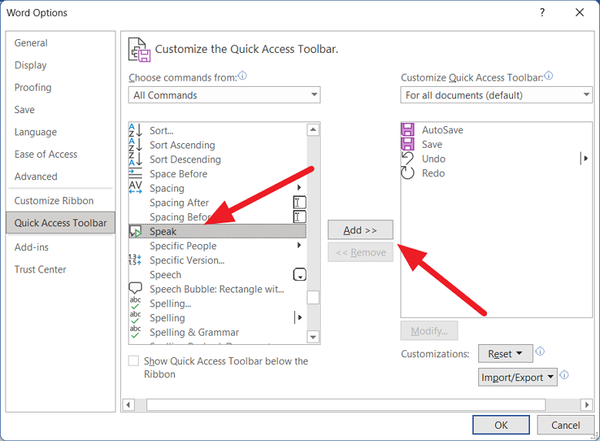Viewport: 600px width, 441px height.
Task: Open the Import/Export dropdown
Action: point(517,377)
